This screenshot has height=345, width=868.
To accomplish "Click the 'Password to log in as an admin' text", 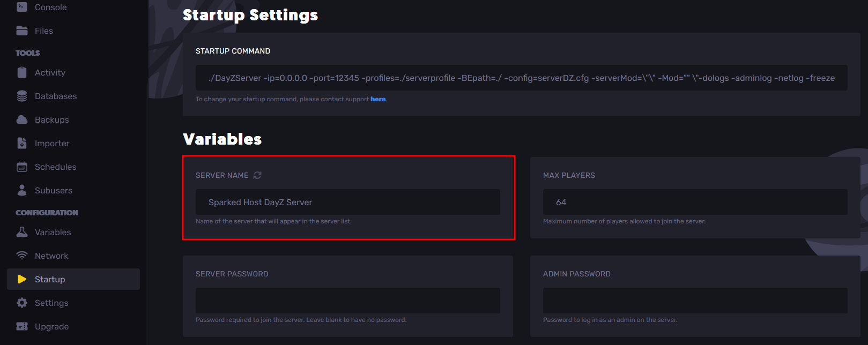I will [x=610, y=320].
